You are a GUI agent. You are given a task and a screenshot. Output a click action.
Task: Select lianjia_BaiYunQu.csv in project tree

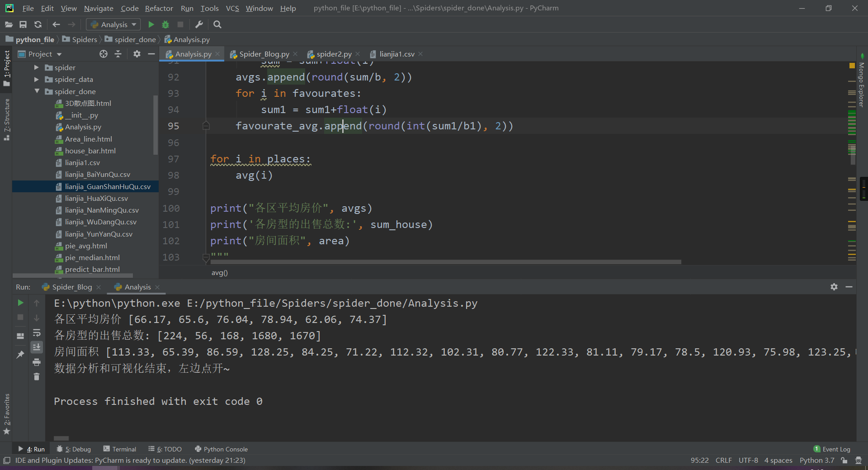tap(97, 174)
